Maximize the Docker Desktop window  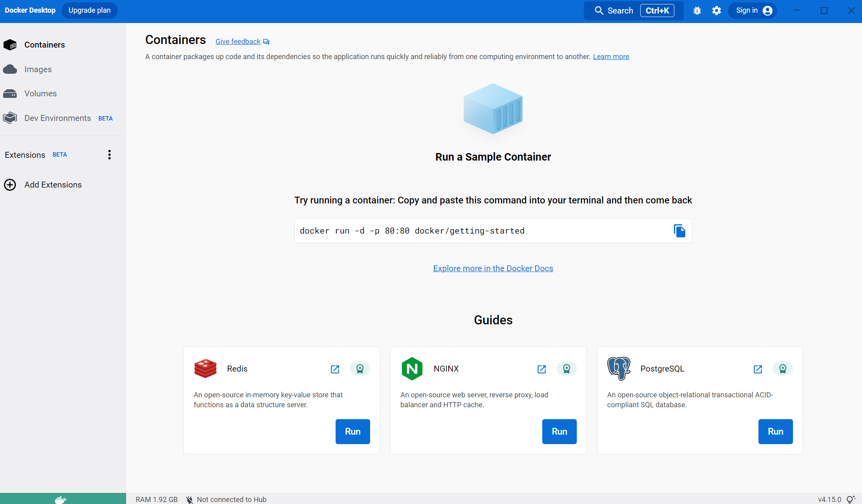point(824,11)
